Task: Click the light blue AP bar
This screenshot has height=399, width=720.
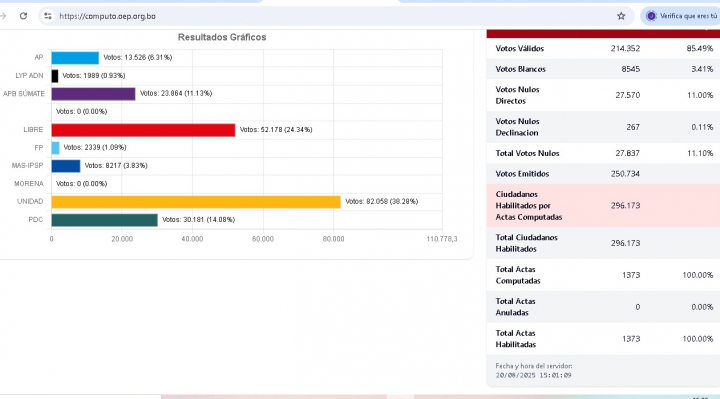Action: 75,58
